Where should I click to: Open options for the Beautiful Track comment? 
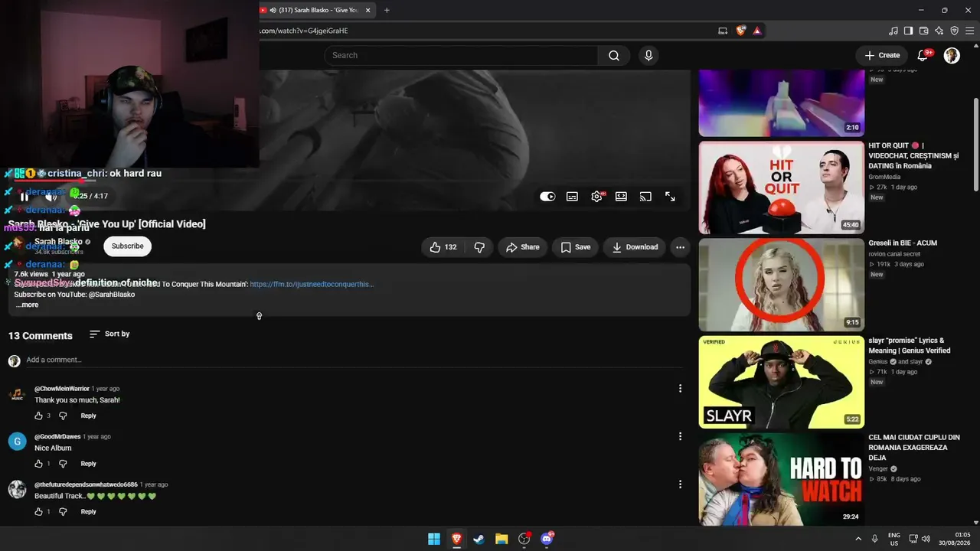[680, 484]
